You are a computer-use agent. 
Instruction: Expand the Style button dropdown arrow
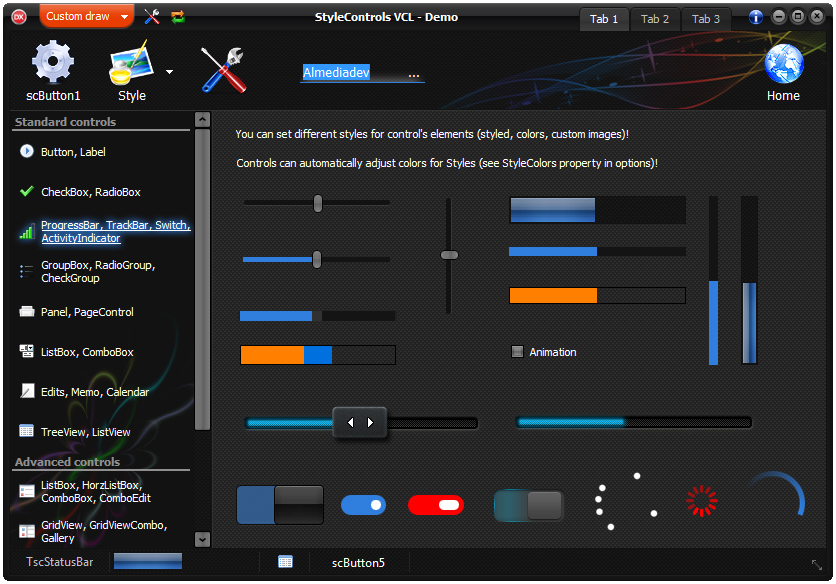[x=169, y=72]
